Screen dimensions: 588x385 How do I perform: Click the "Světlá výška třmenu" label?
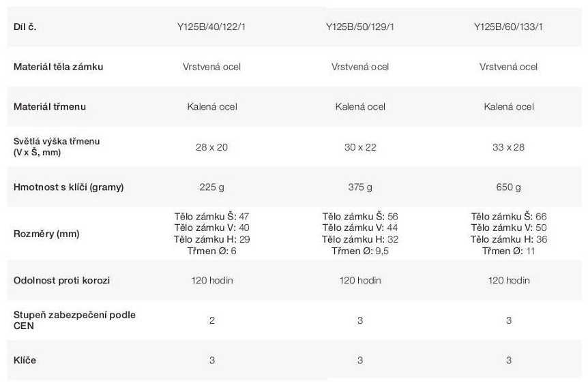[57, 141]
